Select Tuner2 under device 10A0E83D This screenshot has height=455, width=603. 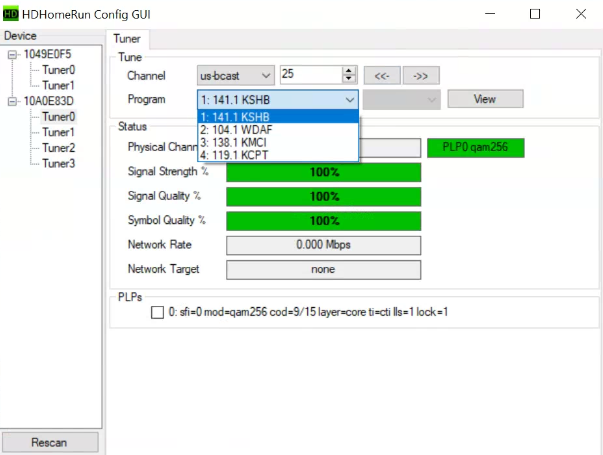(58, 148)
